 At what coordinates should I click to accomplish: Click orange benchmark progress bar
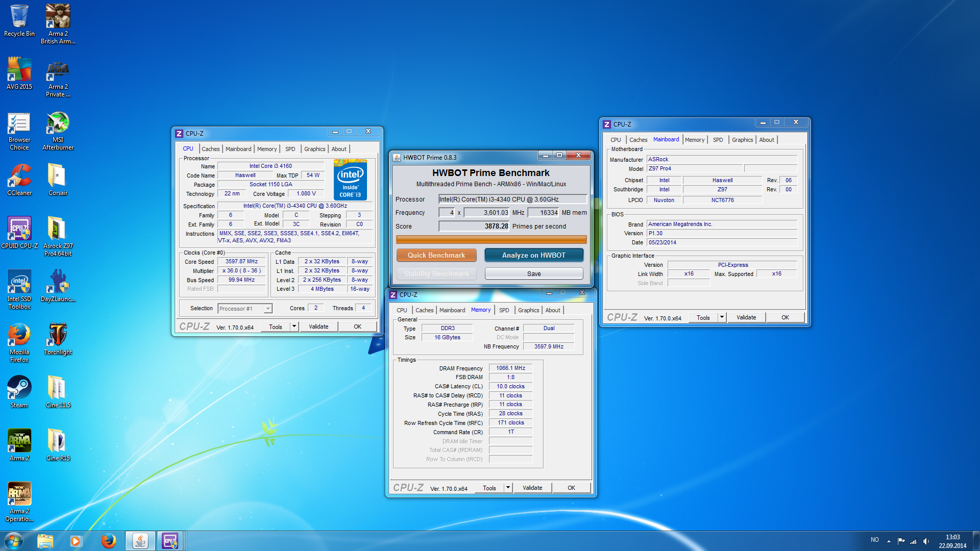(491, 239)
